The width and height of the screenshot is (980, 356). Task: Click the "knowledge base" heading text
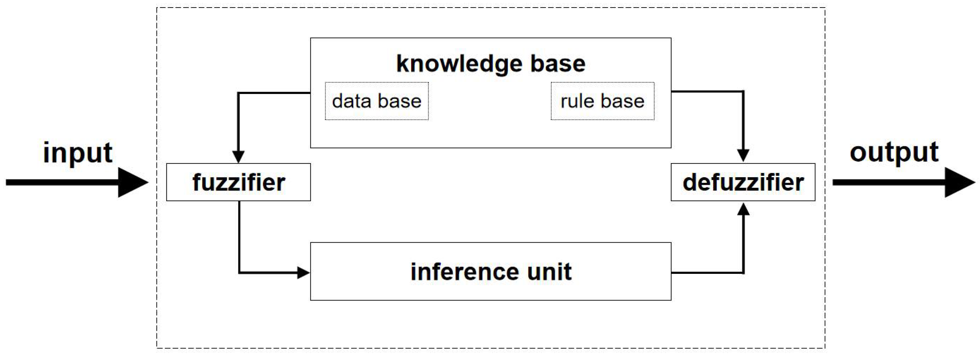click(x=490, y=63)
